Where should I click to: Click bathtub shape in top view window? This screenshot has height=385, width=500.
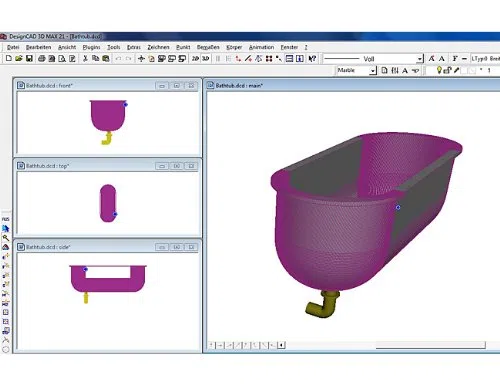(x=108, y=203)
